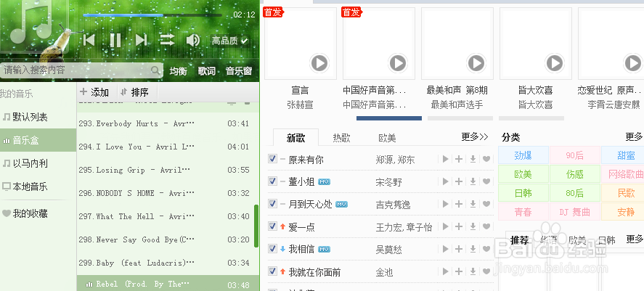Click the 添加 add button
The image size is (644, 291).
pos(94,92)
